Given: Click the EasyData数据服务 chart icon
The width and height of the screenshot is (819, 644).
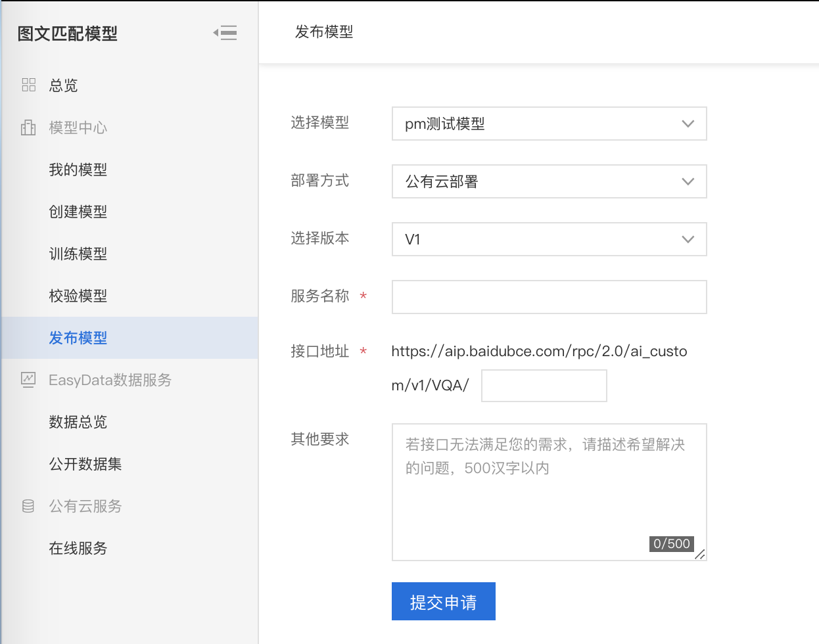Looking at the screenshot, I should point(28,380).
